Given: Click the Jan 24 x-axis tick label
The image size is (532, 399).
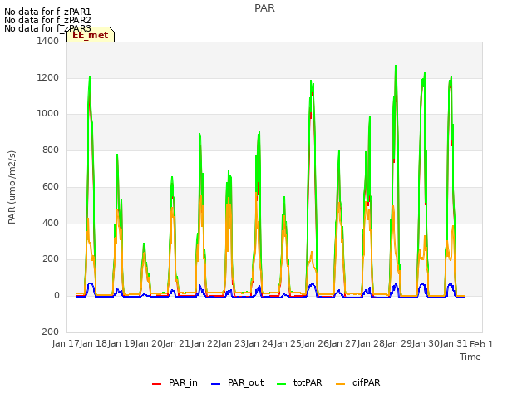Looking at the screenshot, I should 260,343.
